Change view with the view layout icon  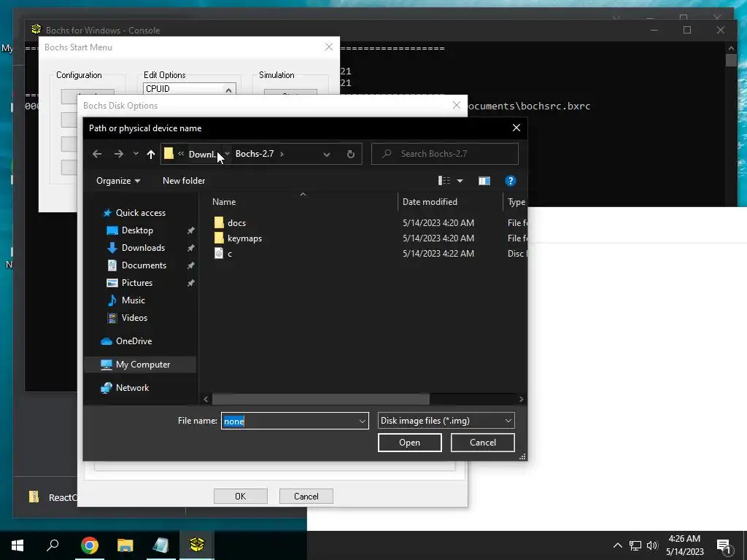[x=444, y=181]
